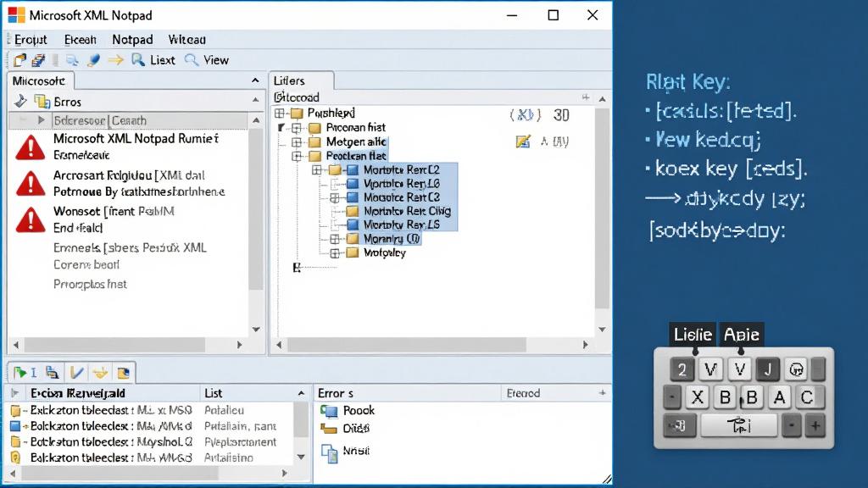Click the orange down-arrow bottom toolbar icon
This screenshot has width=868, height=488.
click(100, 373)
